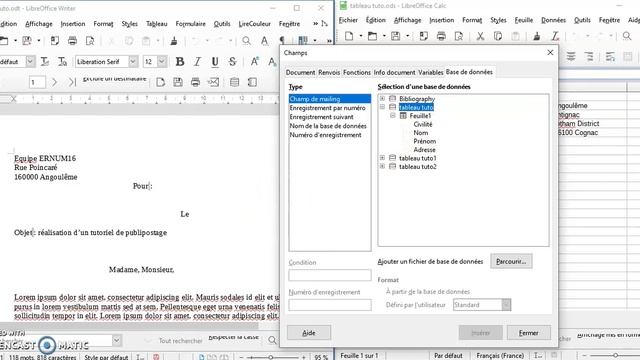Open the font name dropdown in Writer
The height and width of the screenshot is (360, 640).
click(133, 62)
